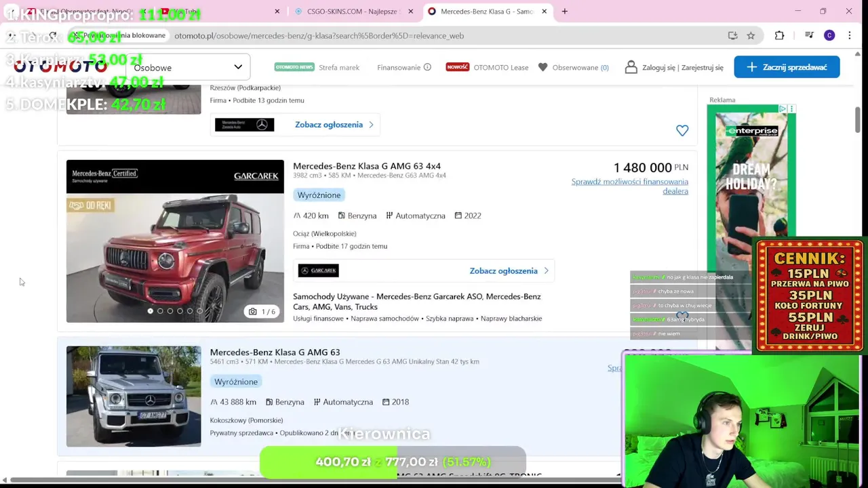The height and width of the screenshot is (488, 868).
Task: Click the Wyróżnione badge on the 2018 listing
Action: [236, 382]
